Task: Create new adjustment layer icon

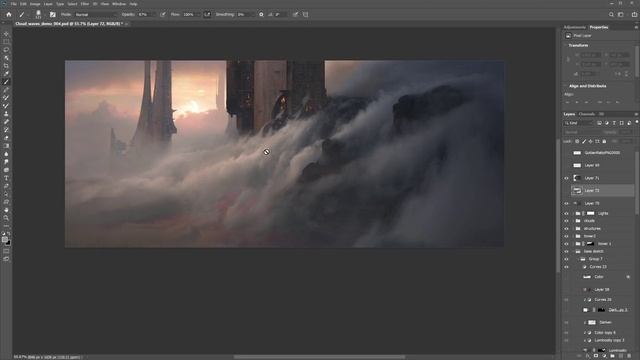Action: pos(604,356)
